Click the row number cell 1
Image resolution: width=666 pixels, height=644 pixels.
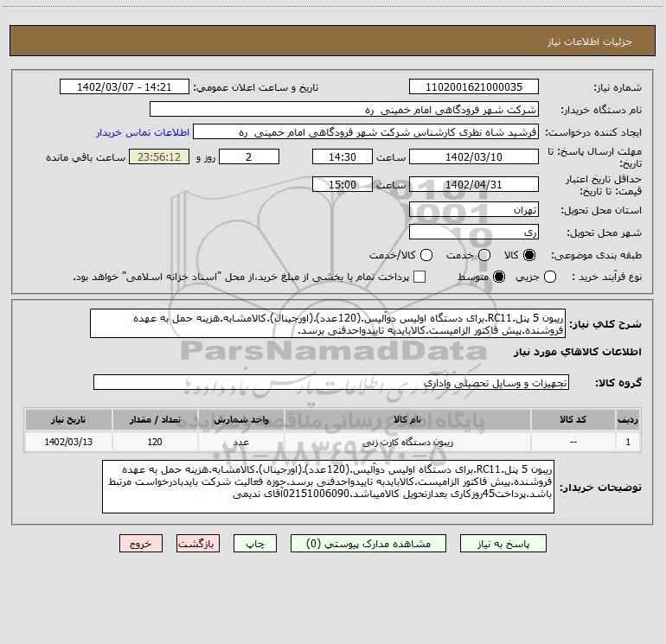coord(628,442)
